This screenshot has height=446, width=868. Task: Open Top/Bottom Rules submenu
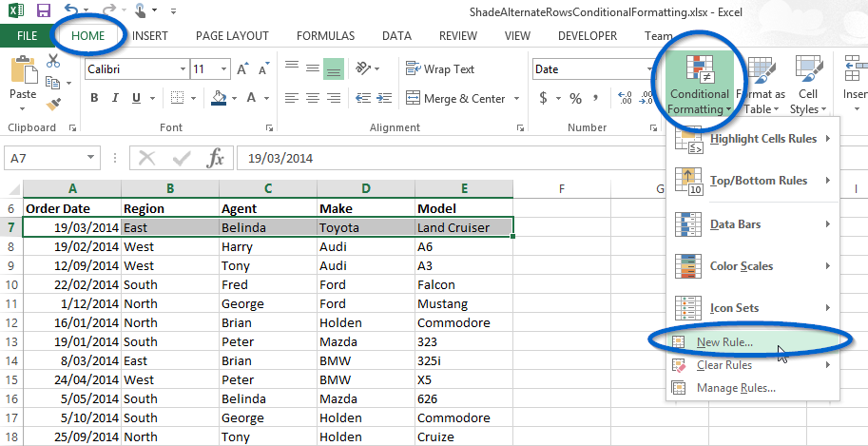click(x=753, y=181)
